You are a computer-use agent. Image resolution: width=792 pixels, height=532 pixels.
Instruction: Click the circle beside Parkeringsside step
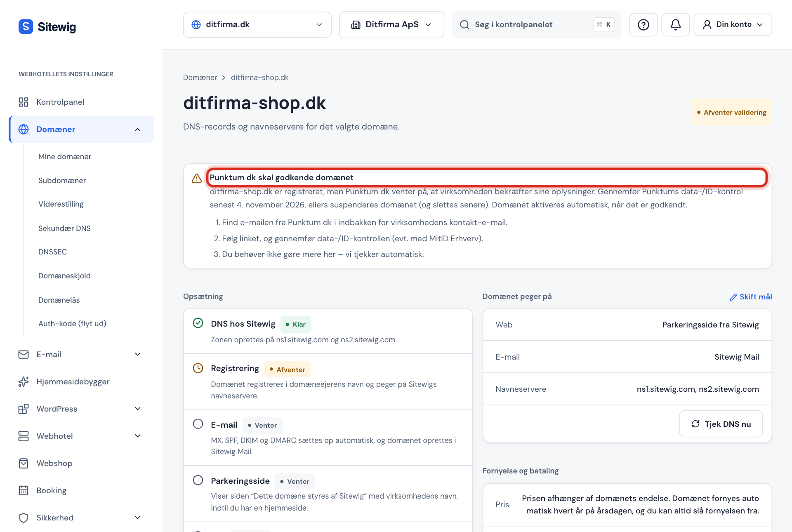click(x=198, y=480)
